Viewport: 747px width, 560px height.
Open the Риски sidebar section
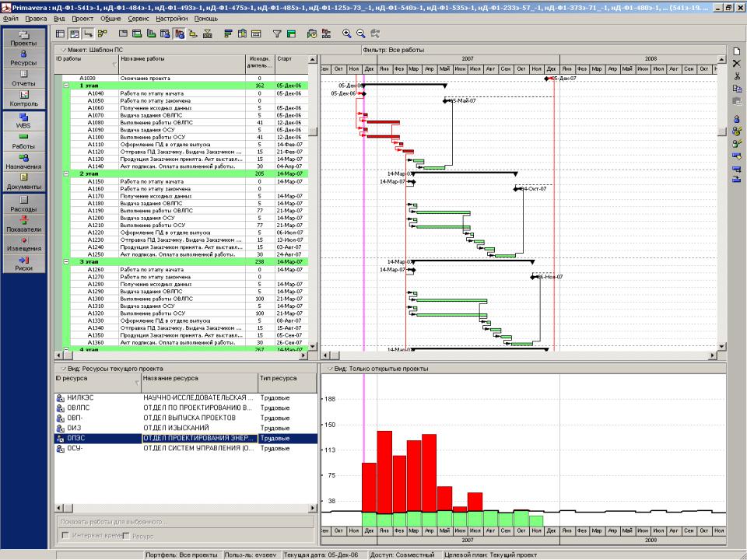[x=24, y=264]
